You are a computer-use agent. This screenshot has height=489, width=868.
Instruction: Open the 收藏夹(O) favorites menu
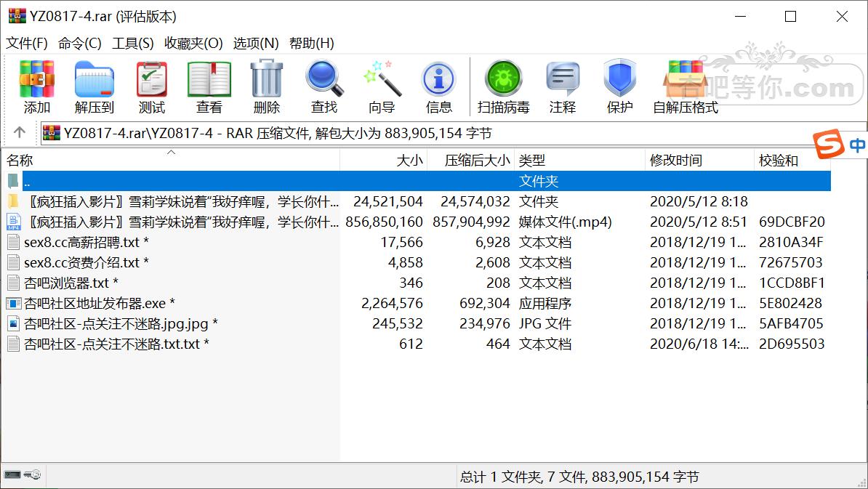193,43
